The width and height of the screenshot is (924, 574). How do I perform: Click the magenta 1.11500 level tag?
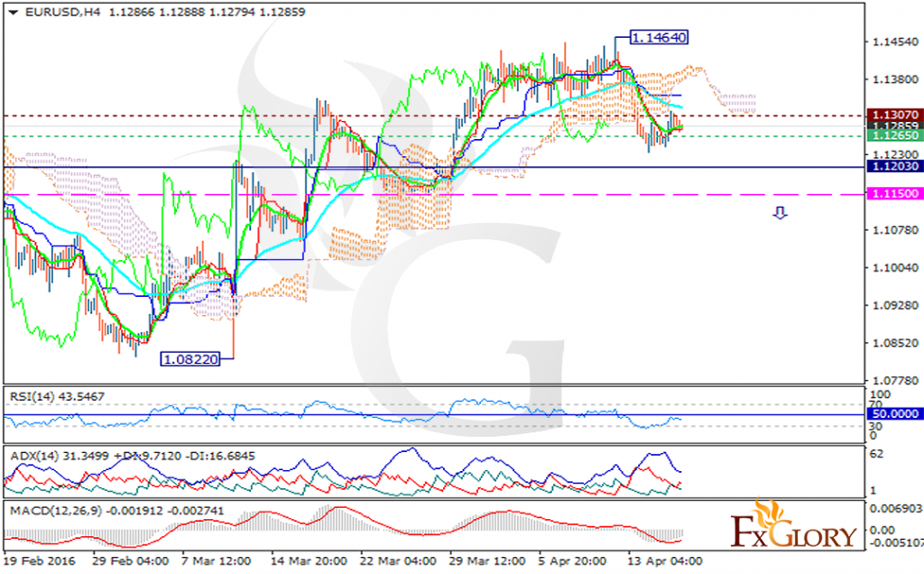click(x=895, y=193)
